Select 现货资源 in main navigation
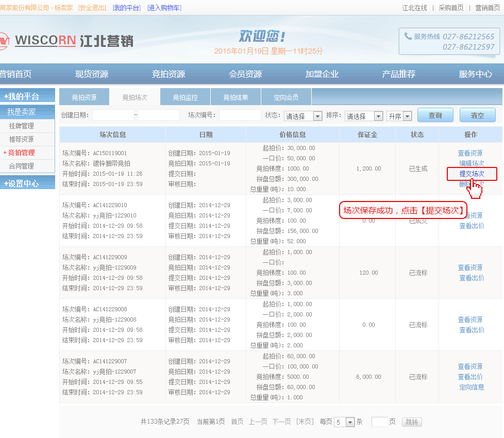504x438 pixels. [x=92, y=74]
